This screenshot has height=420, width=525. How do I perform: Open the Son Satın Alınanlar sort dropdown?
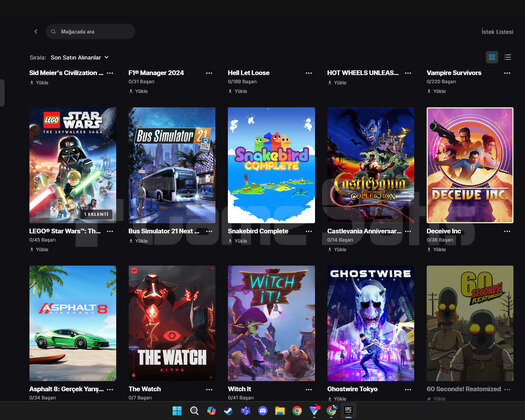click(x=80, y=58)
